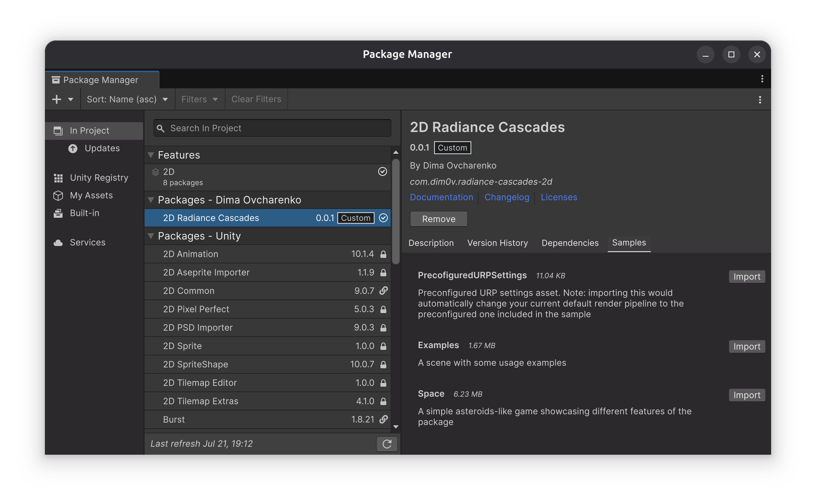This screenshot has width=816, height=504.
Task: Select the 2D Common package
Action: 268,291
